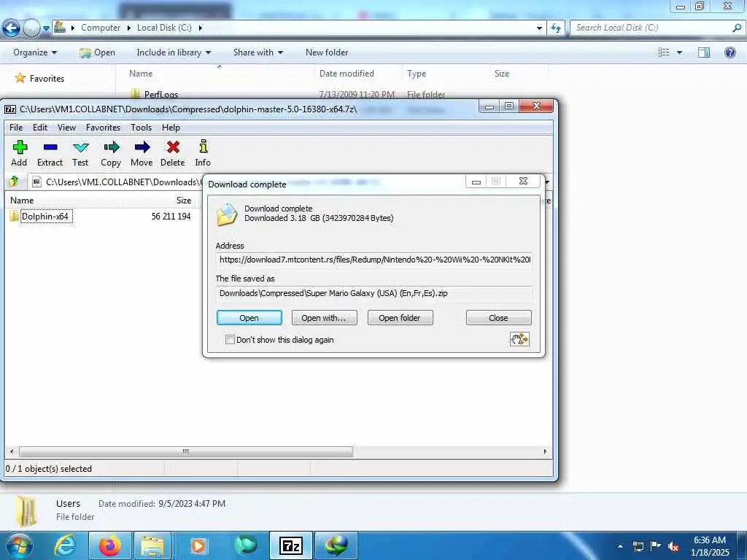Viewport: 747px width, 560px height.
Task: Click the 7-Zip scrollbar left arrow
Action: point(12,451)
